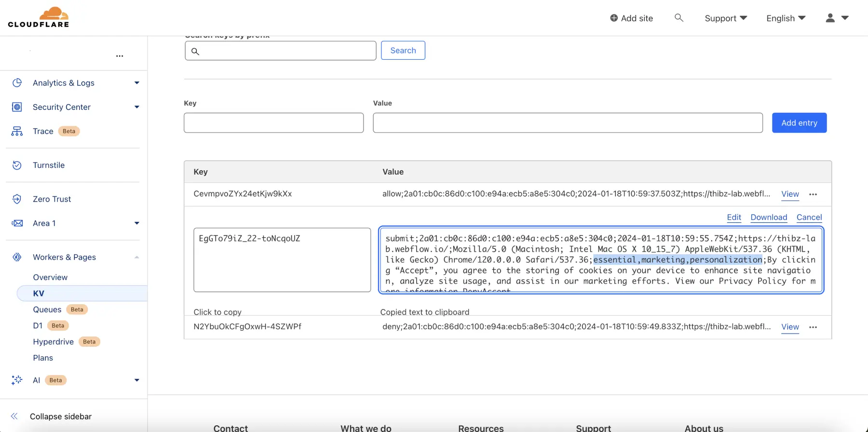Image resolution: width=868 pixels, height=432 pixels.
Task: Click the Analytics & Logs pie chart icon
Action: click(x=17, y=83)
